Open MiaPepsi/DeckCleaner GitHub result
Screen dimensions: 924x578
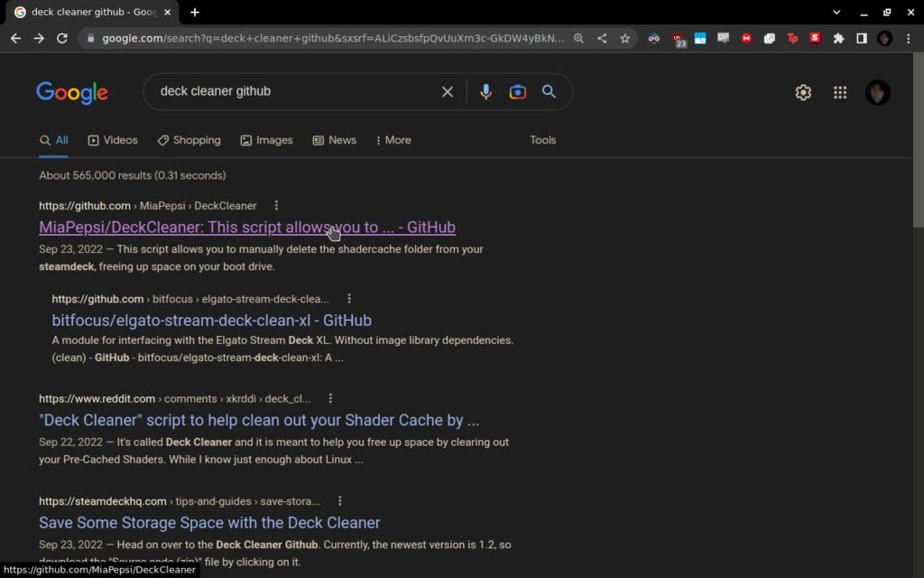(x=247, y=227)
